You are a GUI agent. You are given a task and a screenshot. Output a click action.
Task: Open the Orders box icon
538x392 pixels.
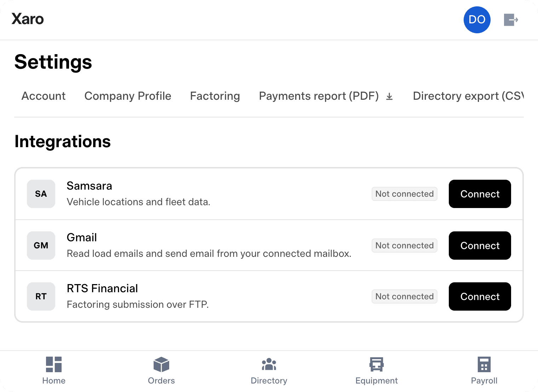161,364
